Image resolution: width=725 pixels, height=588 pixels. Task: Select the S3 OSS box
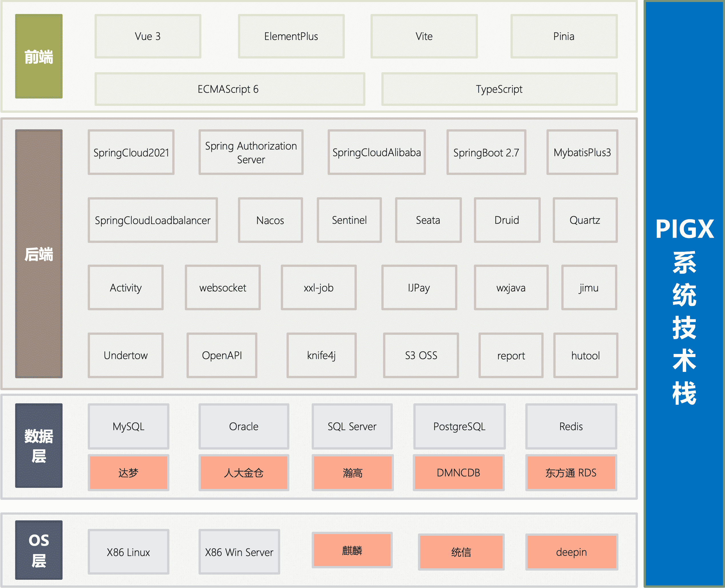[x=421, y=355]
